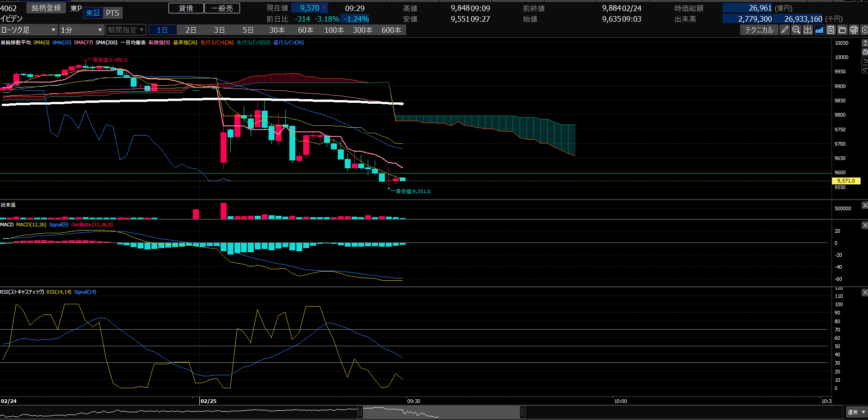Open the folder load icon
The image size is (868, 420).
(842, 30)
